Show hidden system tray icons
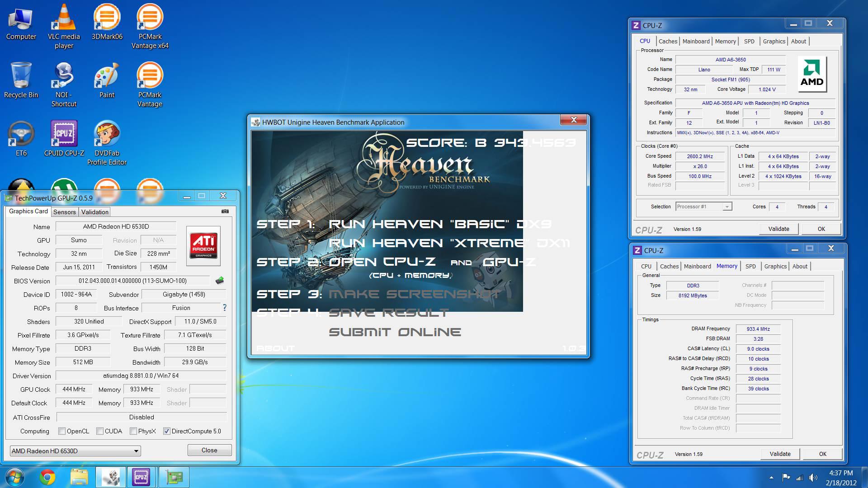This screenshot has width=868, height=488. coord(771,478)
